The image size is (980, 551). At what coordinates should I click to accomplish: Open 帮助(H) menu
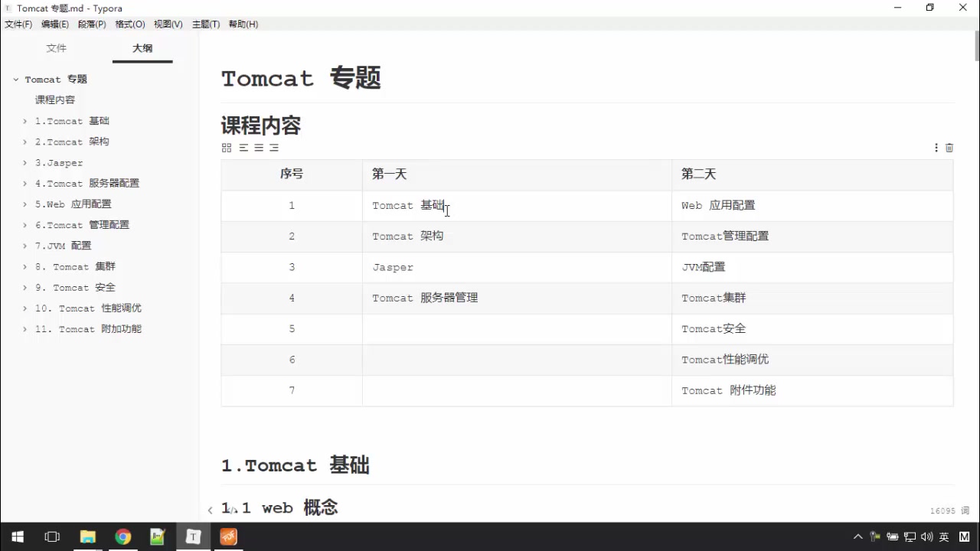243,24
